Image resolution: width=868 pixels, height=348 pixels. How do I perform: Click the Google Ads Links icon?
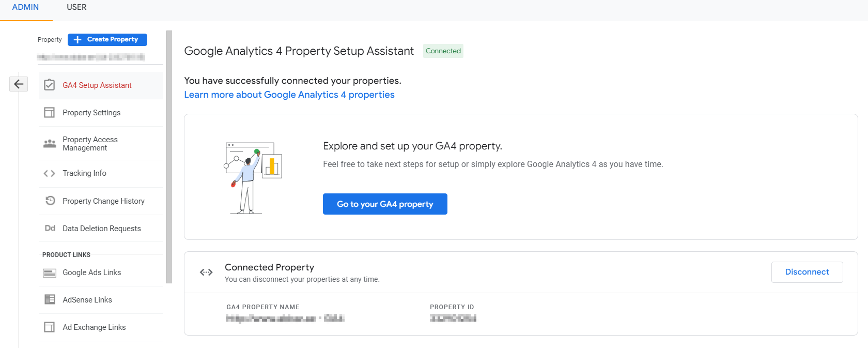(x=50, y=273)
